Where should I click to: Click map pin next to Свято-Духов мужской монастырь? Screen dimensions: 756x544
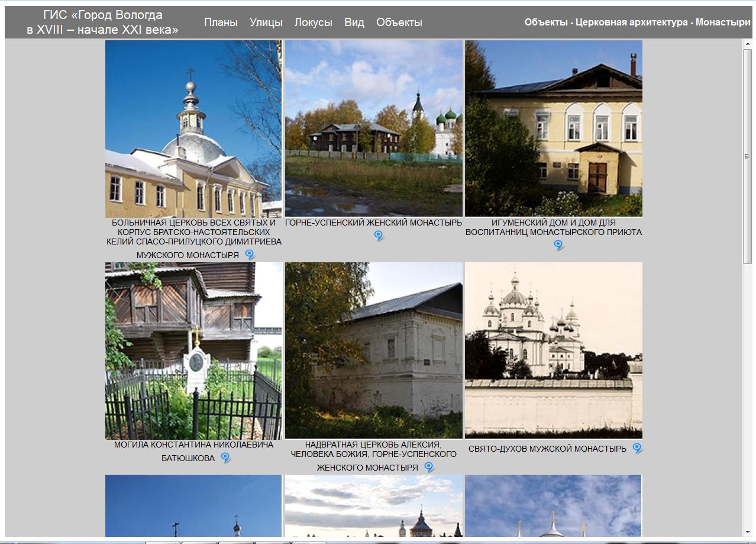point(637,448)
